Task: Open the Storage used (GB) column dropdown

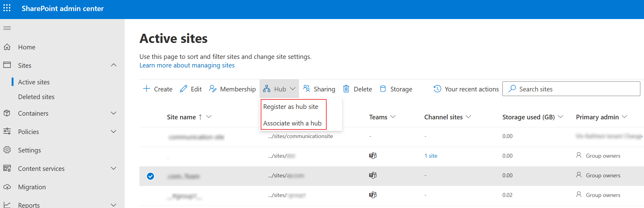Action: click(561, 117)
